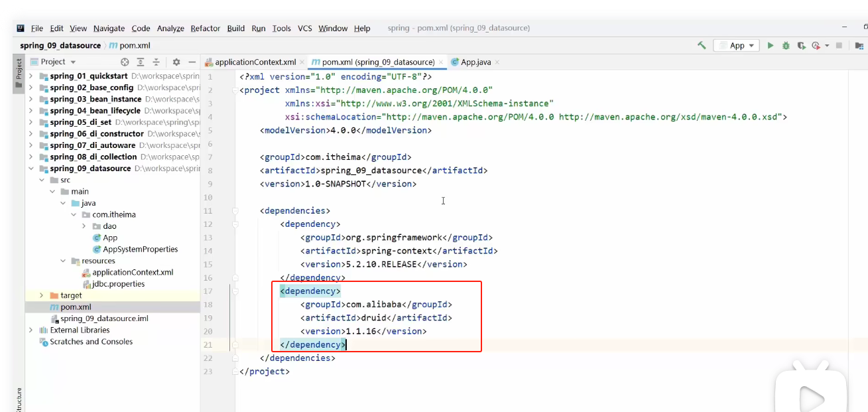Open the File menu
This screenshot has width=868, height=412.
[x=37, y=29]
